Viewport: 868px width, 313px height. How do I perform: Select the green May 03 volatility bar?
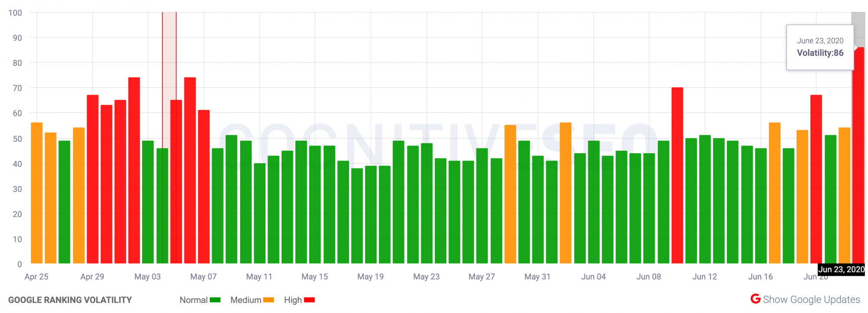pos(148,202)
